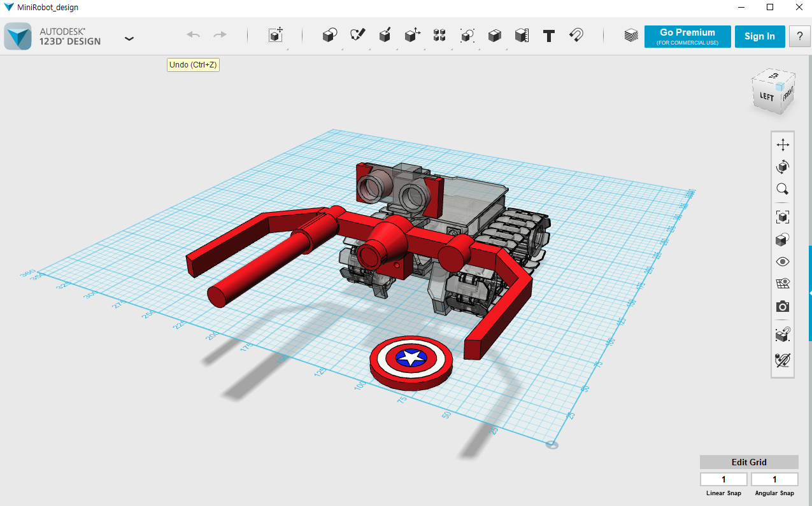Click the Go Premium button
This screenshot has width=812, height=506.
tap(687, 36)
